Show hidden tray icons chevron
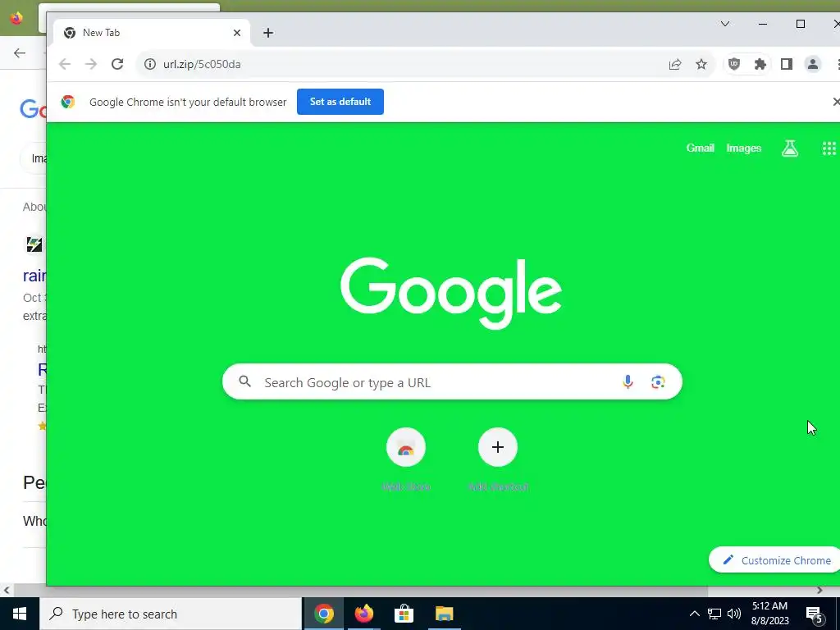This screenshot has height=630, width=840. click(x=694, y=614)
